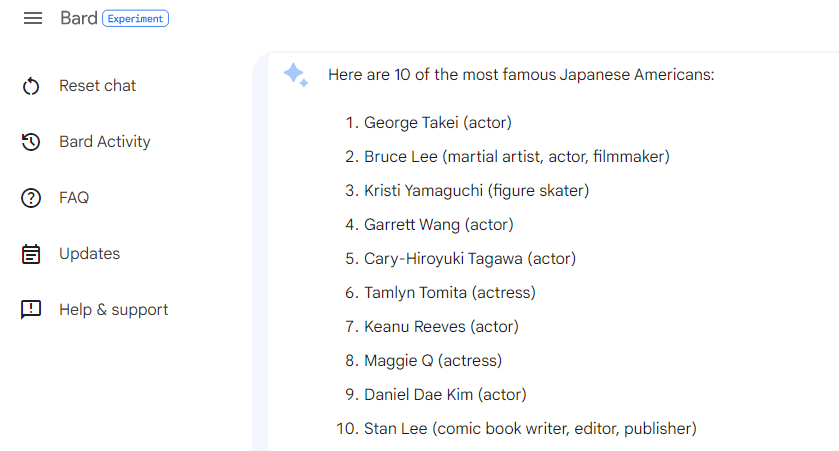Screen dimensions: 839x451
Task: Click the Experiment badge next to Bard
Action: pos(135,19)
